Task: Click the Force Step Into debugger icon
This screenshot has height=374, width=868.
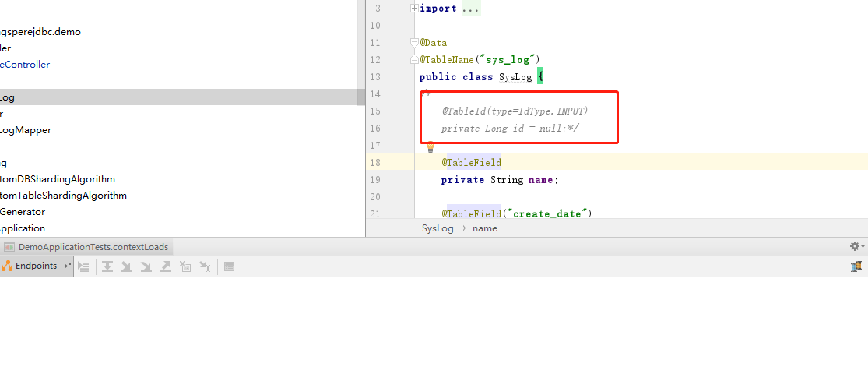Action: [x=146, y=266]
